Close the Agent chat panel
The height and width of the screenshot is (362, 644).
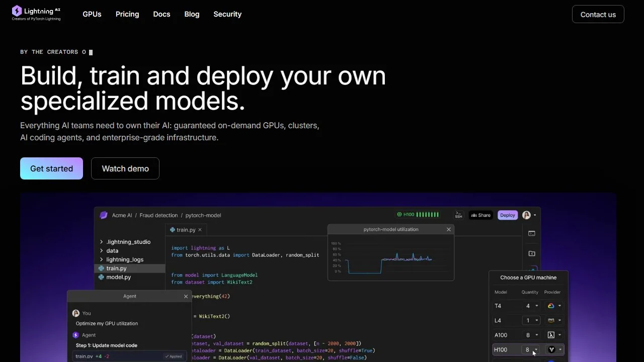tap(186, 296)
